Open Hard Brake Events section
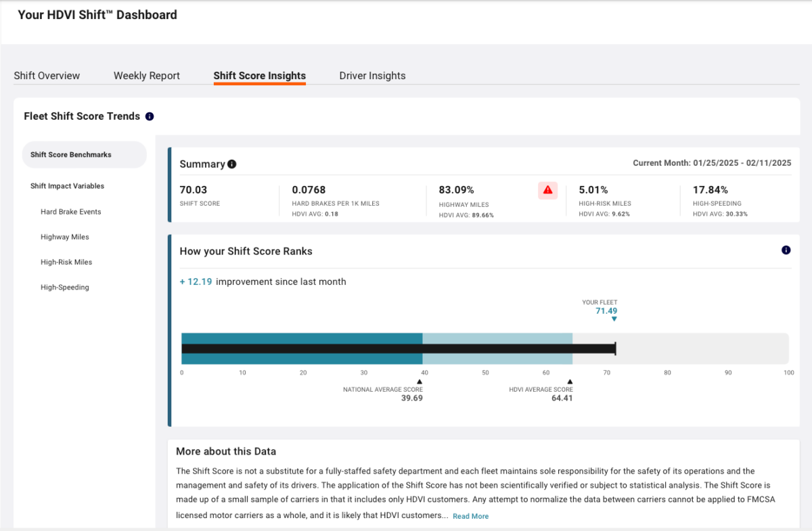 [70, 212]
